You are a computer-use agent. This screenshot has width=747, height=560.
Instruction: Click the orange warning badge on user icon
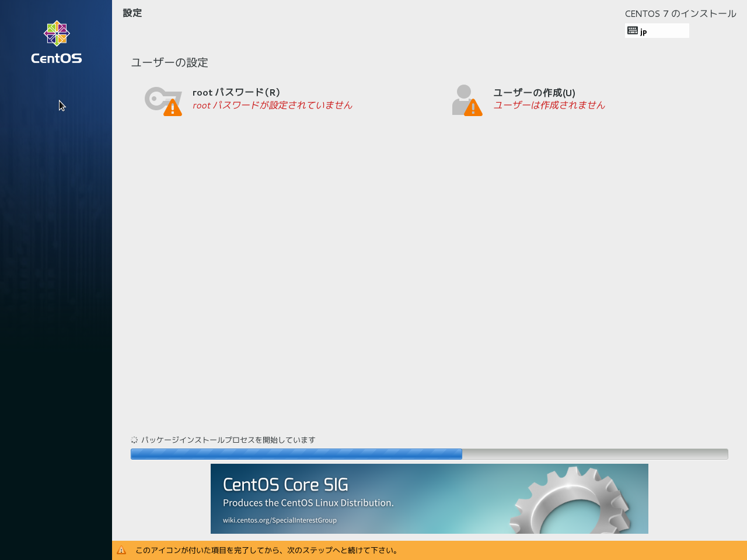pyautogui.click(x=473, y=108)
